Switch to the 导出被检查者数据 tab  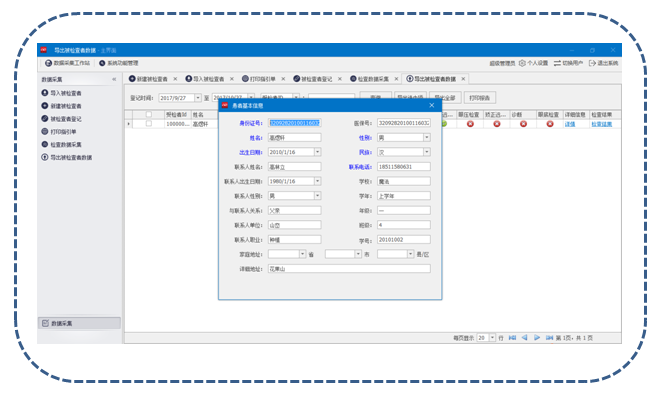pos(431,79)
